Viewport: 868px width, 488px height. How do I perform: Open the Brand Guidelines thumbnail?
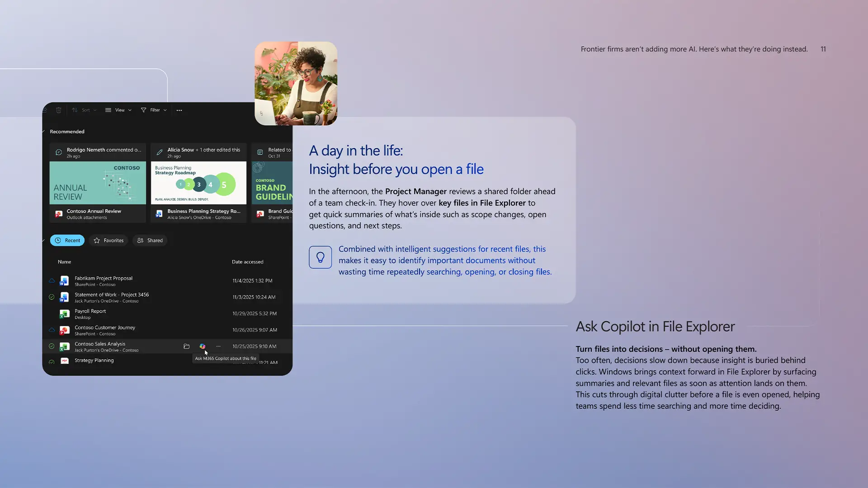point(272,183)
